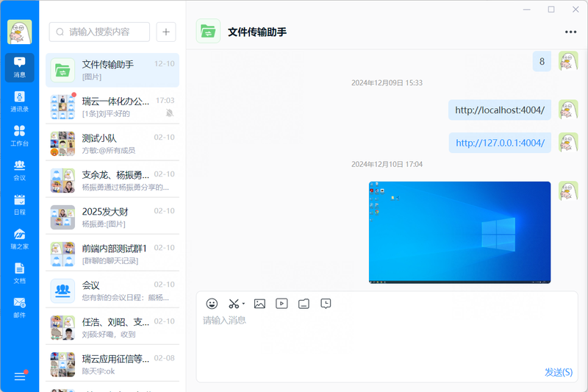Open the 瑞云一体化办公 group chat

(112, 107)
